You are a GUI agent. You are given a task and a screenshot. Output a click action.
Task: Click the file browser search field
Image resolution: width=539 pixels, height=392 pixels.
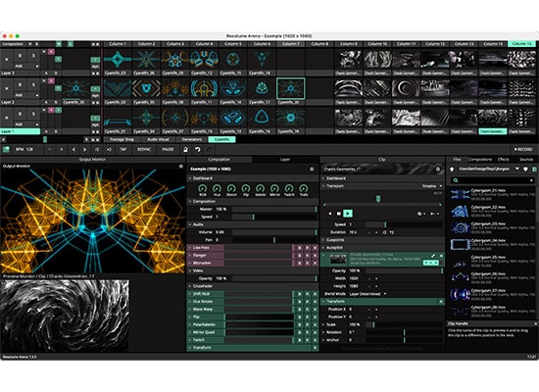pos(492,180)
